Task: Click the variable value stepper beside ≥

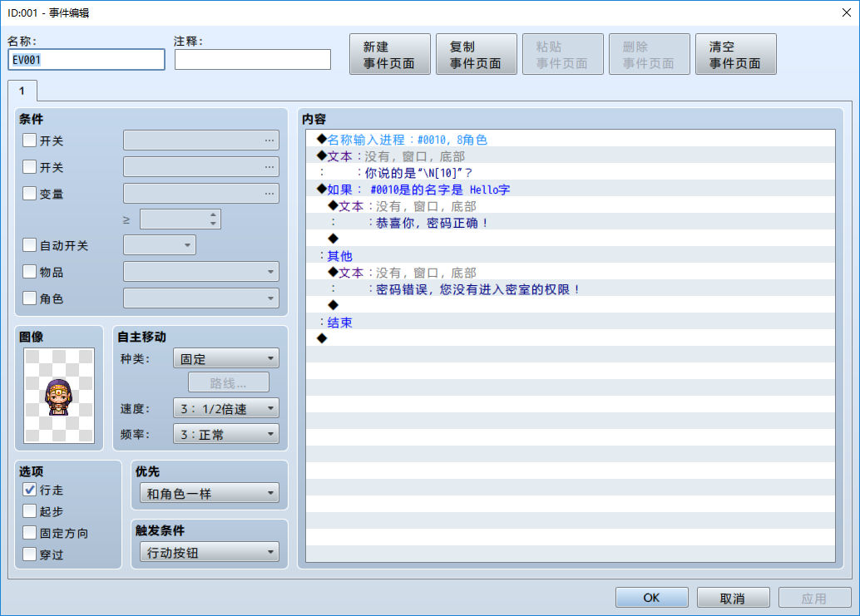Action: point(180,219)
